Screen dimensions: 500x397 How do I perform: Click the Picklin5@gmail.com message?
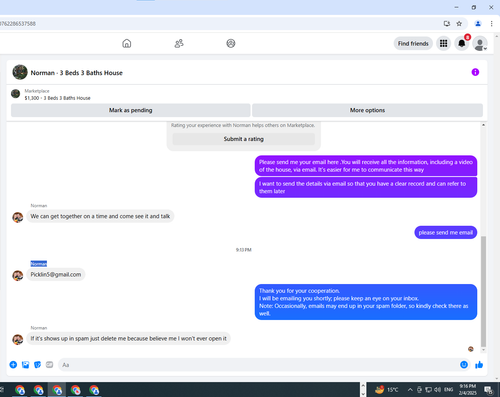click(x=56, y=275)
